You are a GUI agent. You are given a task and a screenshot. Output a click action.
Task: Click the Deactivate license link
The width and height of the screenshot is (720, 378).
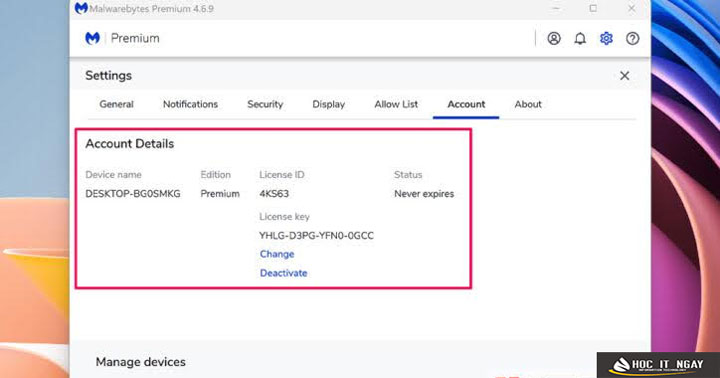click(x=283, y=273)
